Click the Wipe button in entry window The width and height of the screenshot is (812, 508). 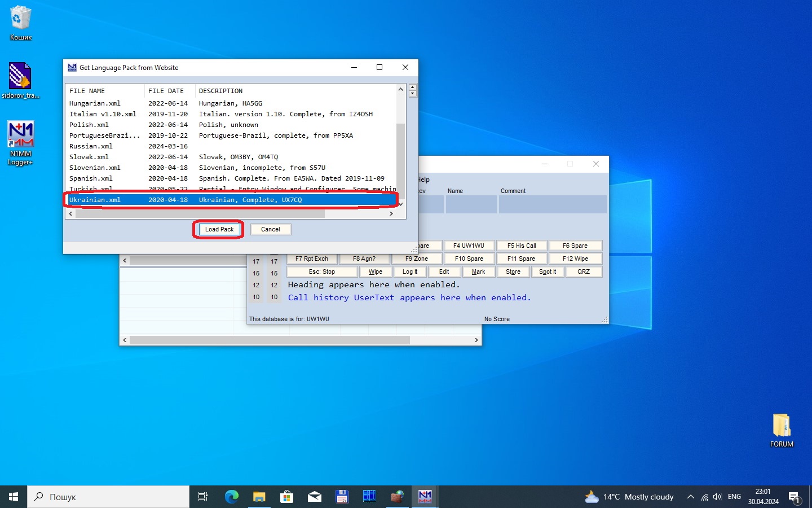point(376,271)
